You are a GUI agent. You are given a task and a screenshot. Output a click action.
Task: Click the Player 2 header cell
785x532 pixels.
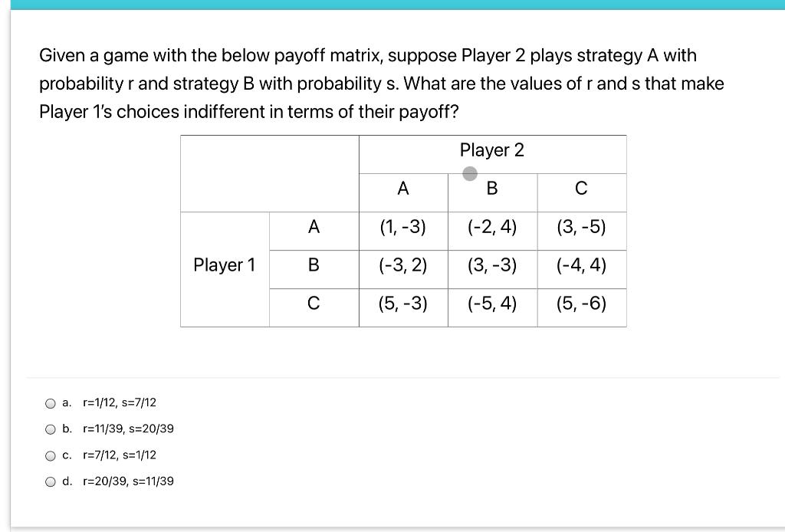(x=492, y=150)
